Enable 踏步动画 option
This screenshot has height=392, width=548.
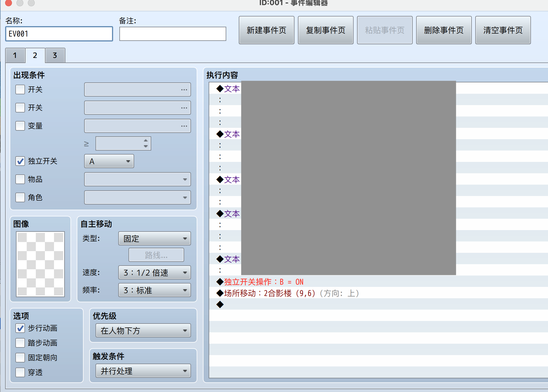point(20,343)
